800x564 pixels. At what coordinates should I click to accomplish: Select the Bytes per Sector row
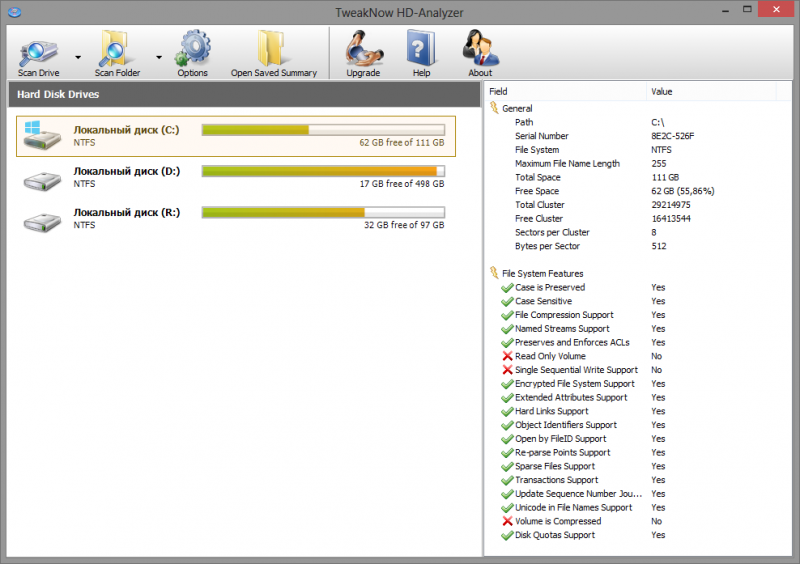click(x=638, y=246)
